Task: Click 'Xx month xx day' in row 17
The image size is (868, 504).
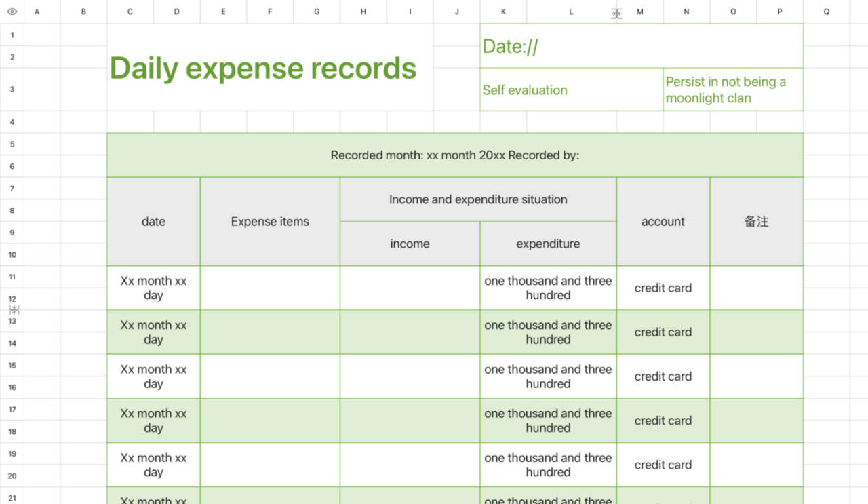Action: 153,421
